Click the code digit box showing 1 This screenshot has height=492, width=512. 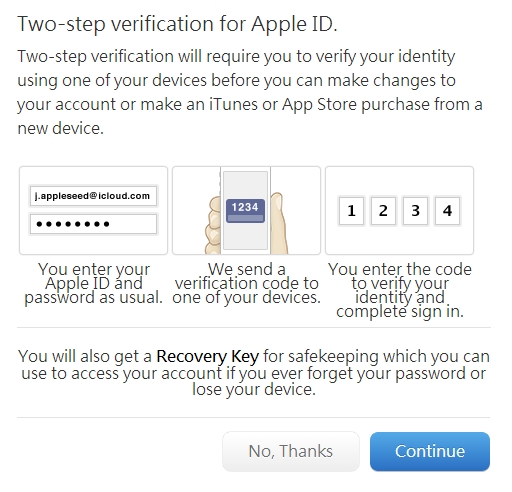pyautogui.click(x=351, y=211)
